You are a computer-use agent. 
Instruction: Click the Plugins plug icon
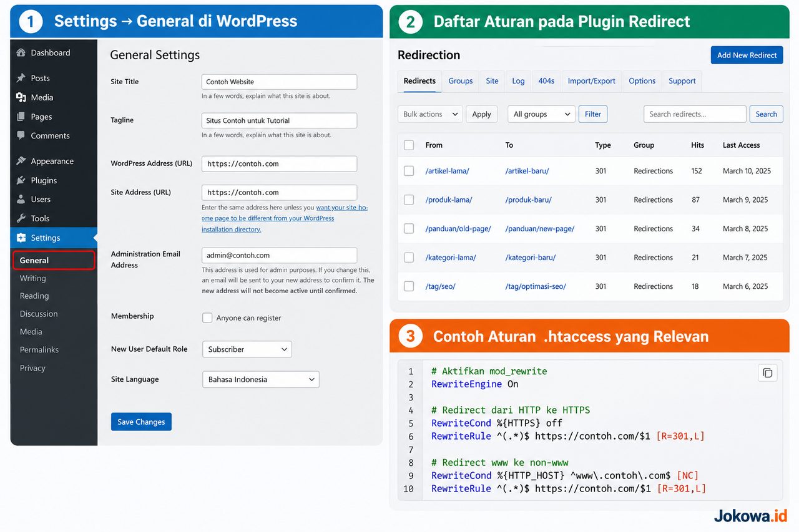click(21, 180)
